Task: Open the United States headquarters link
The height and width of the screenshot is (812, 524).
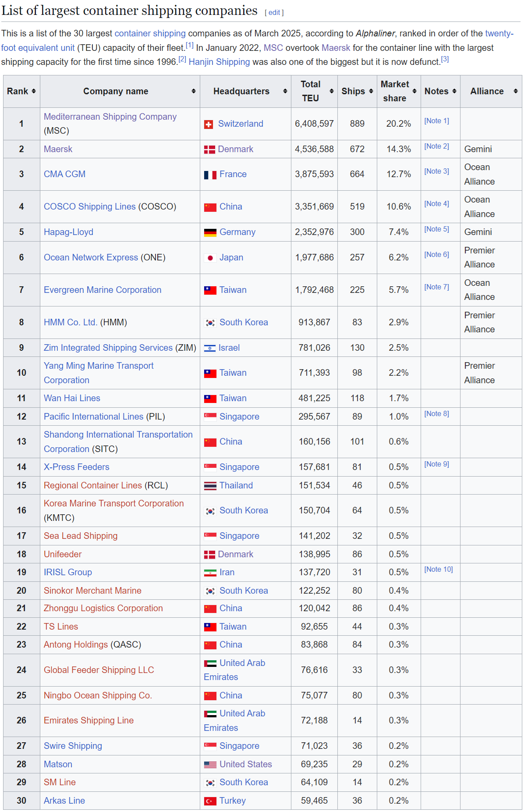Action: coord(246,764)
